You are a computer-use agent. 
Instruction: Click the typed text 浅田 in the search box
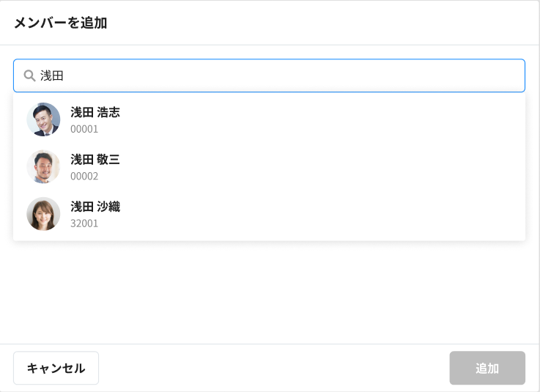coord(52,75)
